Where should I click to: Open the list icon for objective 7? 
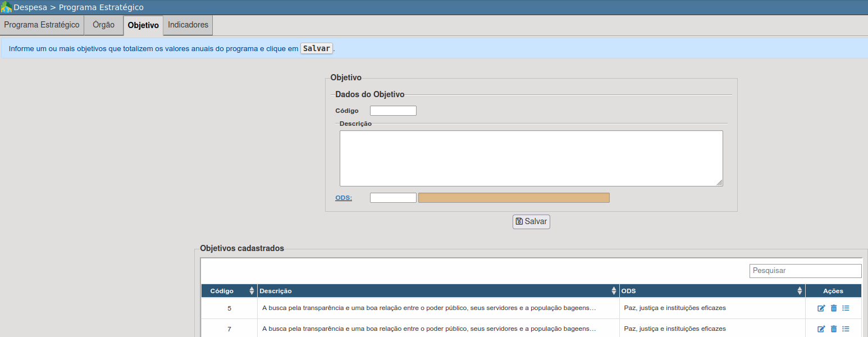point(846,329)
